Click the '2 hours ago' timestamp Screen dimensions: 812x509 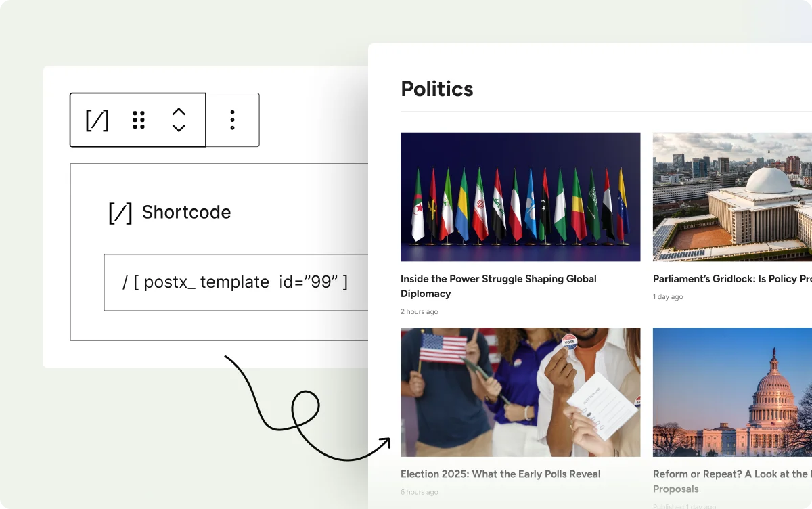pyautogui.click(x=419, y=312)
